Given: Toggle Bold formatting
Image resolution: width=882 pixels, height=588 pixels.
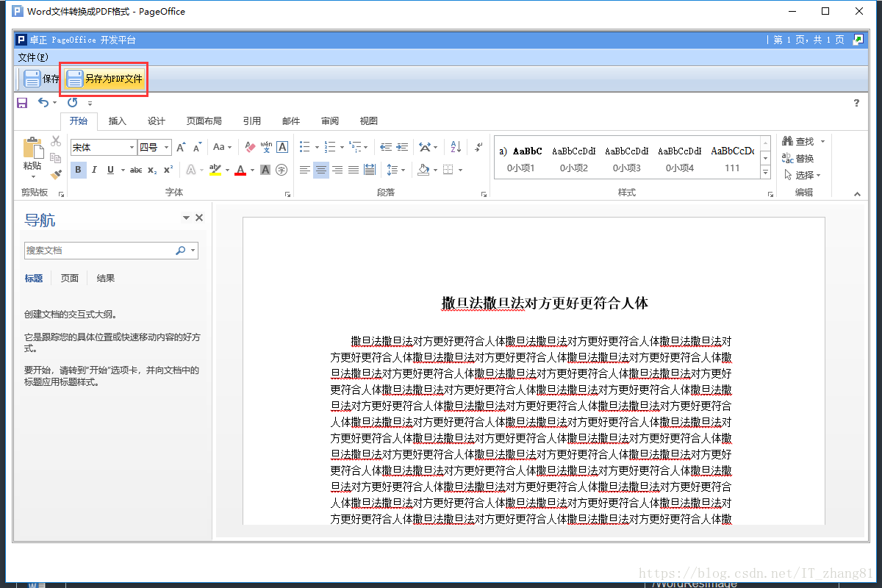Looking at the screenshot, I should click(78, 170).
